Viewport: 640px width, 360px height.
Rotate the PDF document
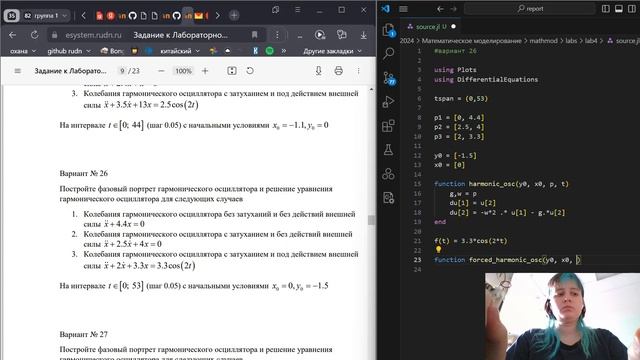(x=250, y=71)
